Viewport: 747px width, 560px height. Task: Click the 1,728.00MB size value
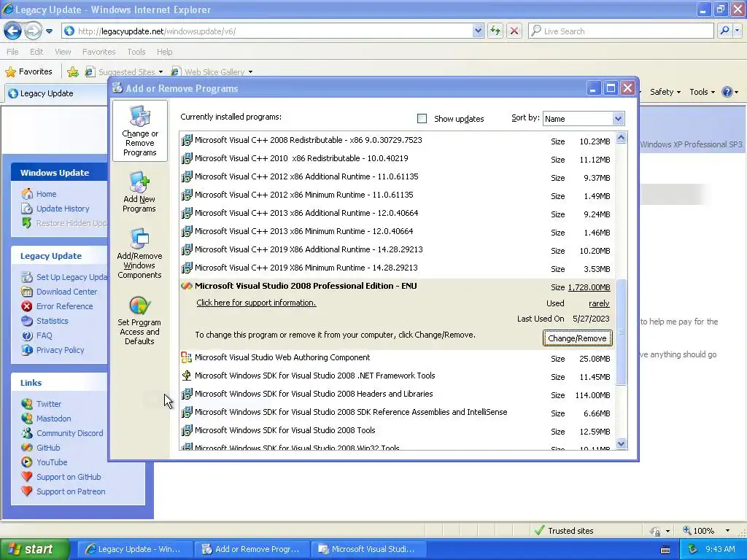click(x=589, y=287)
